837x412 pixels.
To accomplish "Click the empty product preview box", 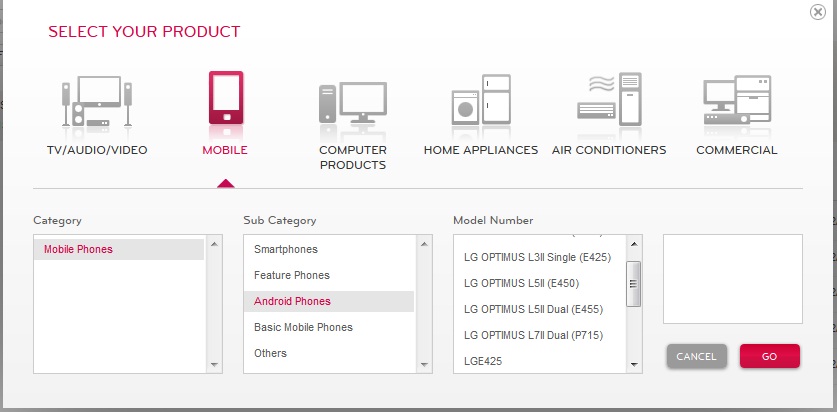I will [733, 279].
